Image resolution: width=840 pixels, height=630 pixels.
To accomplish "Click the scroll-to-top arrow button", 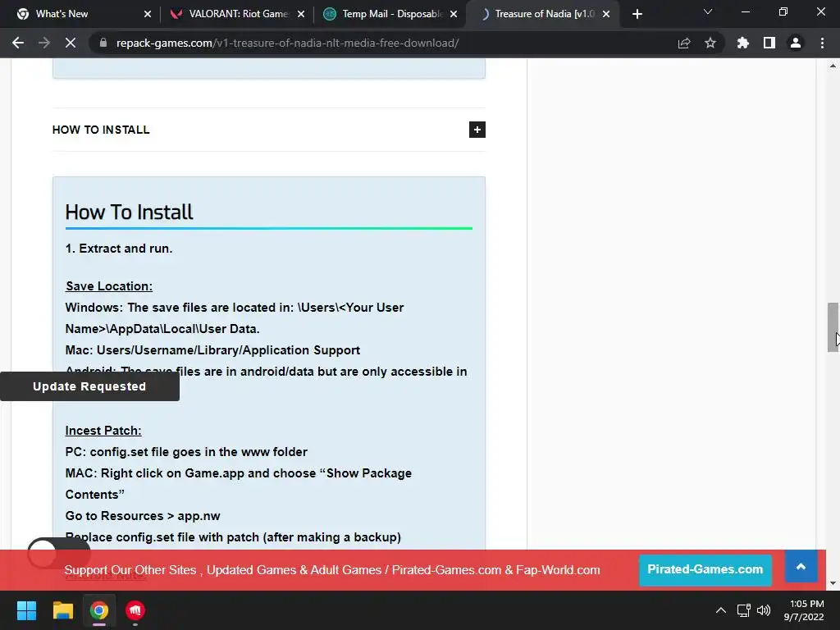I will [x=801, y=566].
